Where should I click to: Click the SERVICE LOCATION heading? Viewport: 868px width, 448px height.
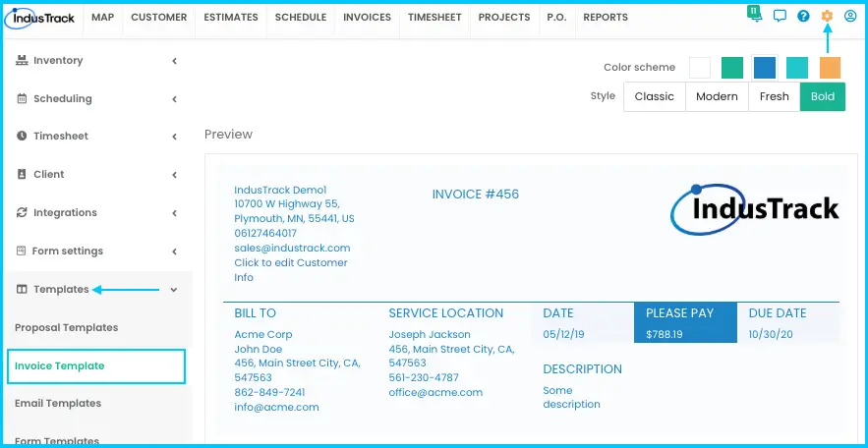(445, 313)
